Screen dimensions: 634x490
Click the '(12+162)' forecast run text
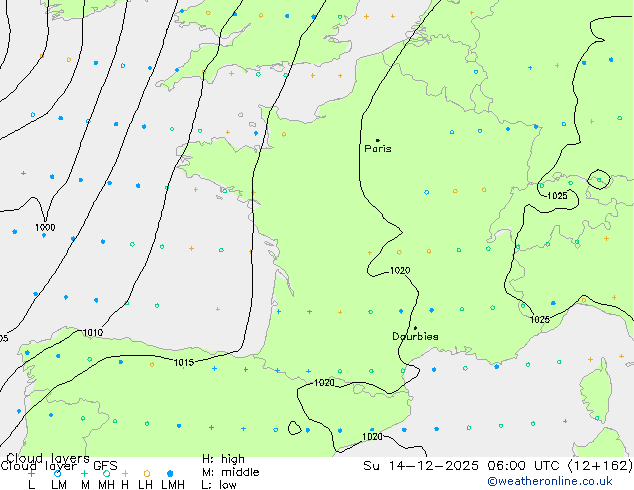[x=600, y=466]
